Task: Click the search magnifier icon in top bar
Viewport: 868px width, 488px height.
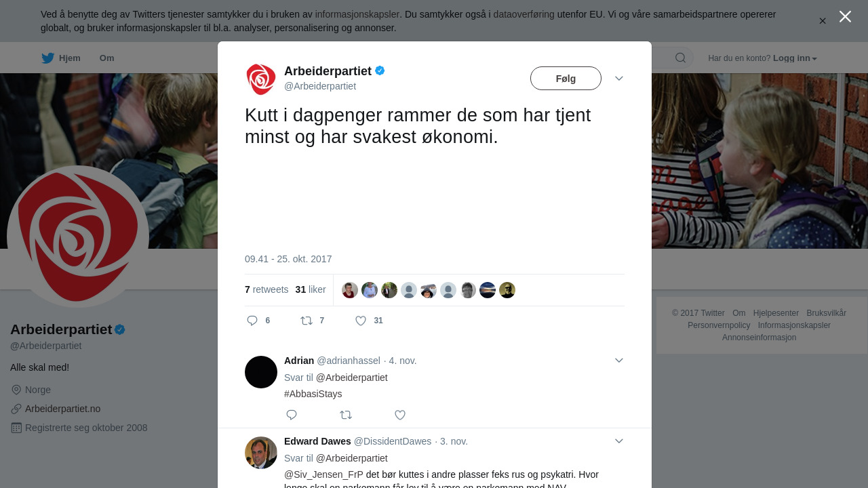Action: point(681,58)
